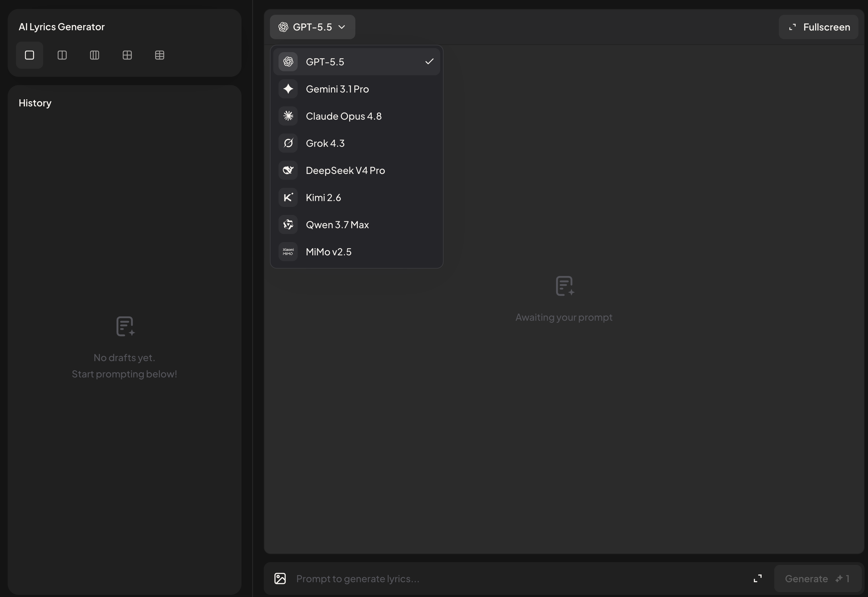The height and width of the screenshot is (597, 868).
Task: Choose Qwen 3.7 Max model
Action: click(x=357, y=225)
